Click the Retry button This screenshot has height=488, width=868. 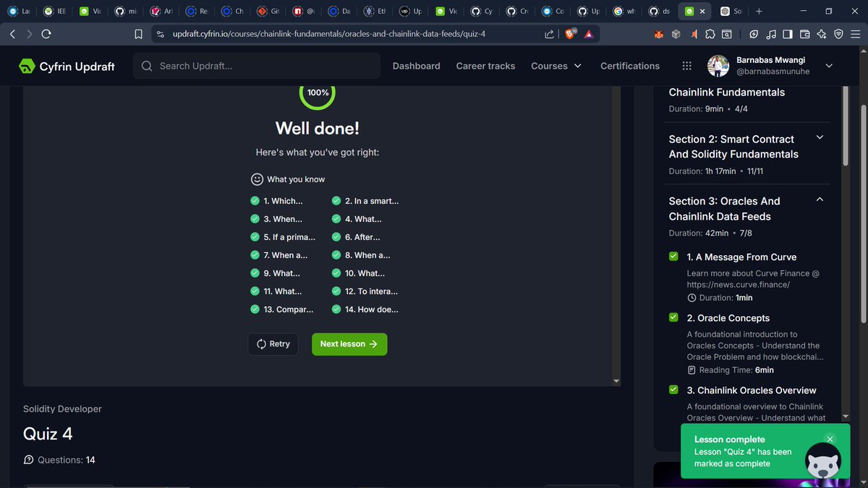pyautogui.click(x=273, y=344)
